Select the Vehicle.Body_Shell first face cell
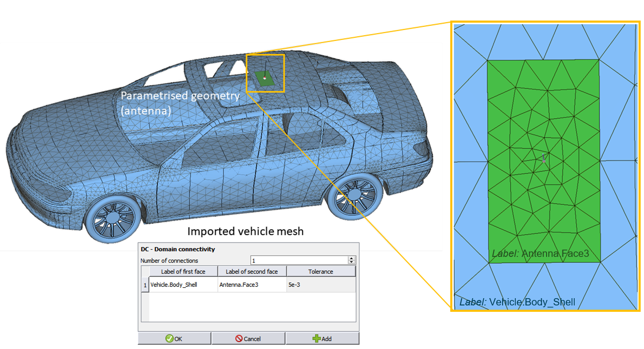 coord(183,285)
